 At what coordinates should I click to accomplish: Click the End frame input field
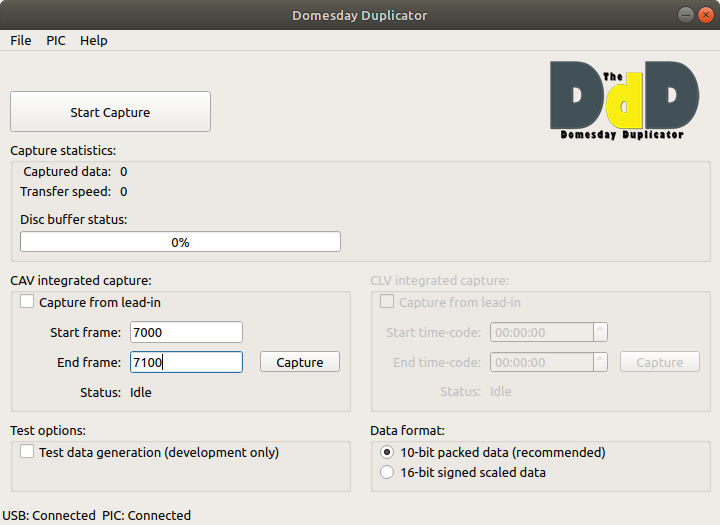point(186,362)
